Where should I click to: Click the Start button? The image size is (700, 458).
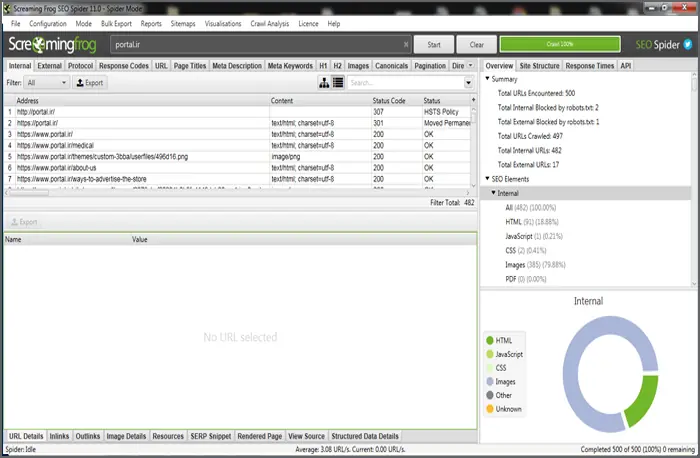[434, 45]
